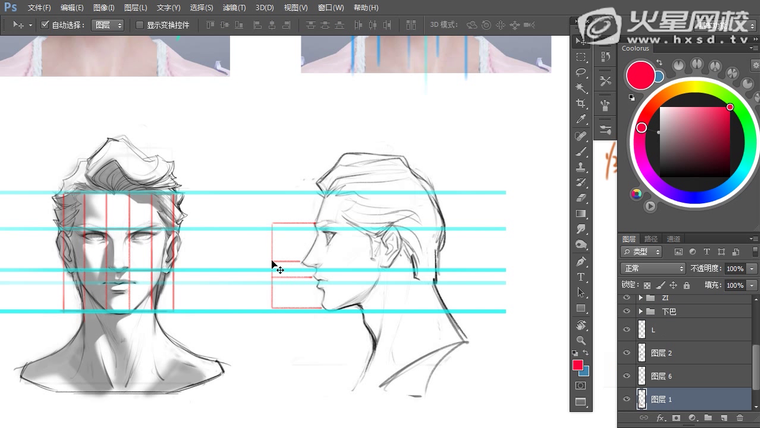The image size is (760, 428).
Task: Uncheck the 自动选择 checkbox
Action: tap(45, 24)
